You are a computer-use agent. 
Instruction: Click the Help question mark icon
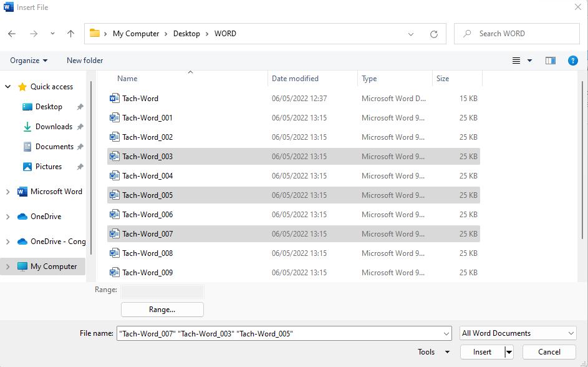(572, 60)
